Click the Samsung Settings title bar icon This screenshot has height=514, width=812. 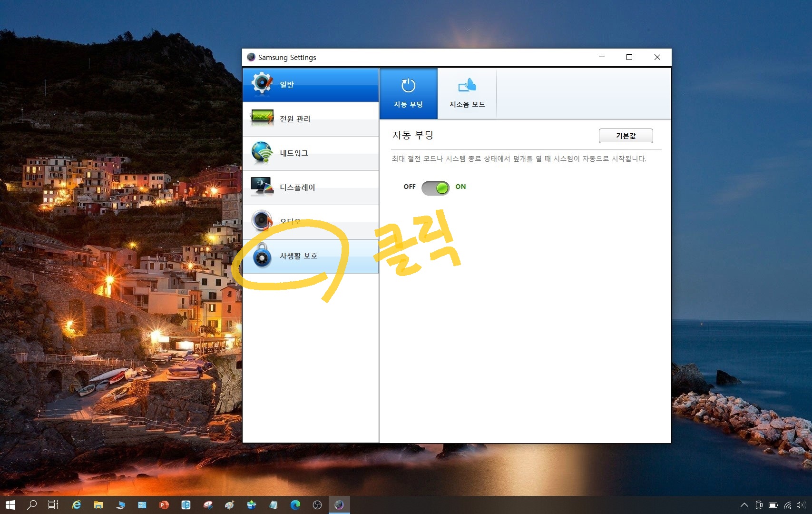coord(251,57)
